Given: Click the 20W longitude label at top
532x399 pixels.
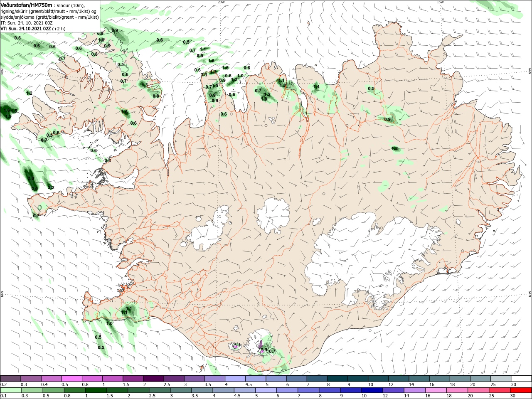Looking at the screenshot, I should click(x=221, y=2).
